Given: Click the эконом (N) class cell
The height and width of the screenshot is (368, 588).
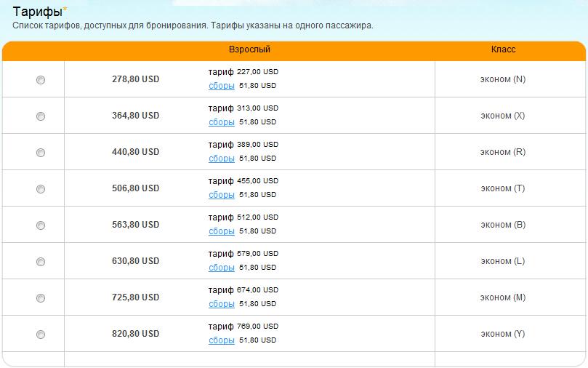Looking at the screenshot, I should click(x=503, y=79).
